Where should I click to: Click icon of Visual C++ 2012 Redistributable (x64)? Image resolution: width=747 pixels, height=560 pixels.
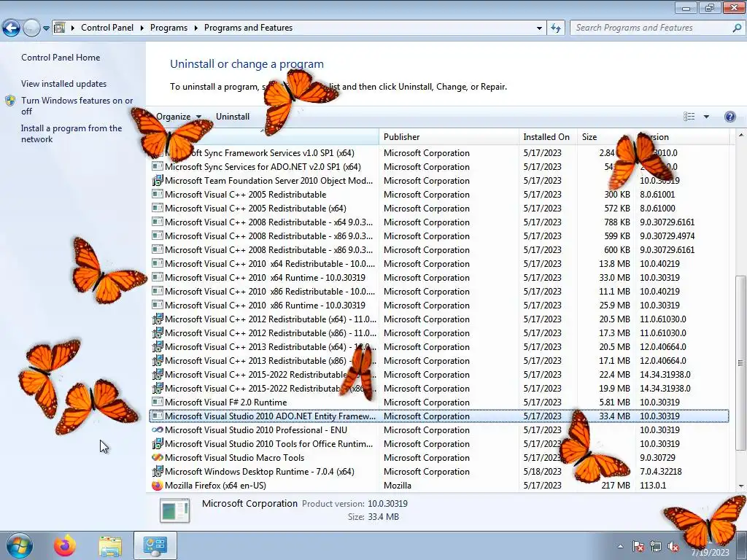(x=158, y=319)
